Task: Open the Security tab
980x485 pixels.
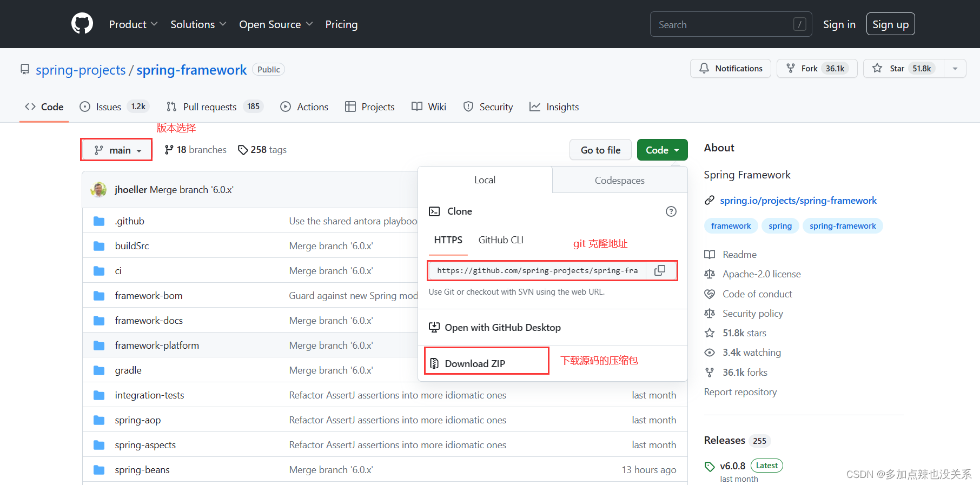Action: tap(488, 107)
